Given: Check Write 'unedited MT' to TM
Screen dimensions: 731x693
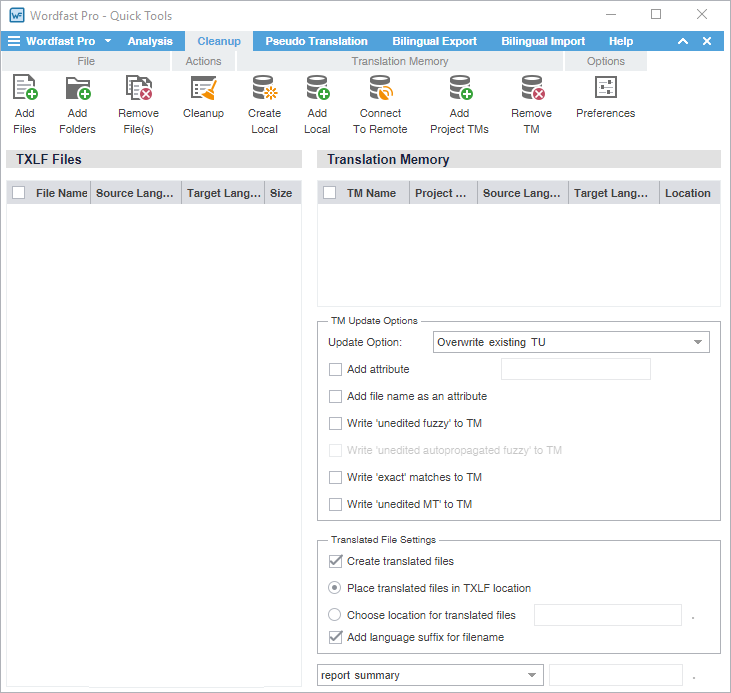Looking at the screenshot, I should [x=335, y=505].
